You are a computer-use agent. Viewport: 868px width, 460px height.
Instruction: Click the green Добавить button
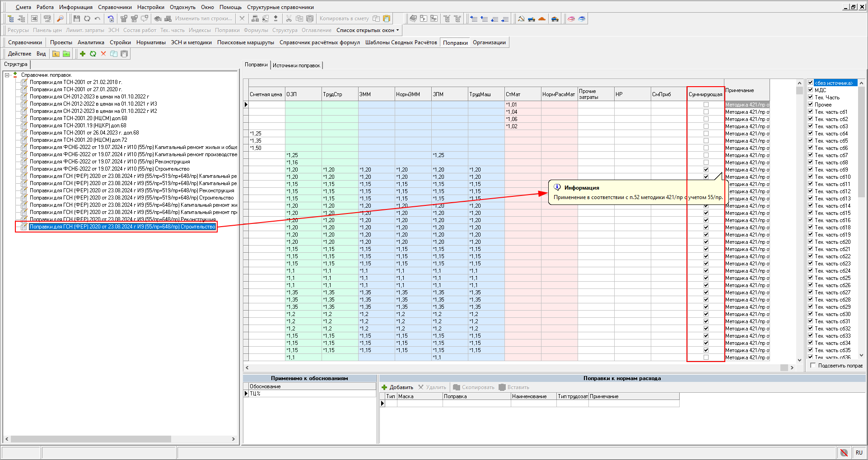[397, 387]
